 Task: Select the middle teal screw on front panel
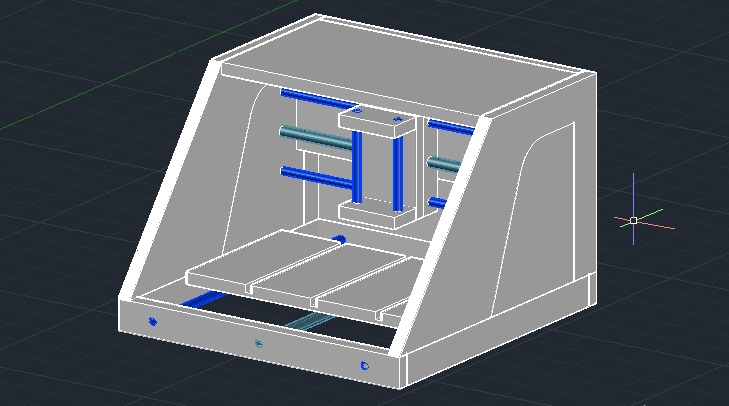click(x=258, y=344)
